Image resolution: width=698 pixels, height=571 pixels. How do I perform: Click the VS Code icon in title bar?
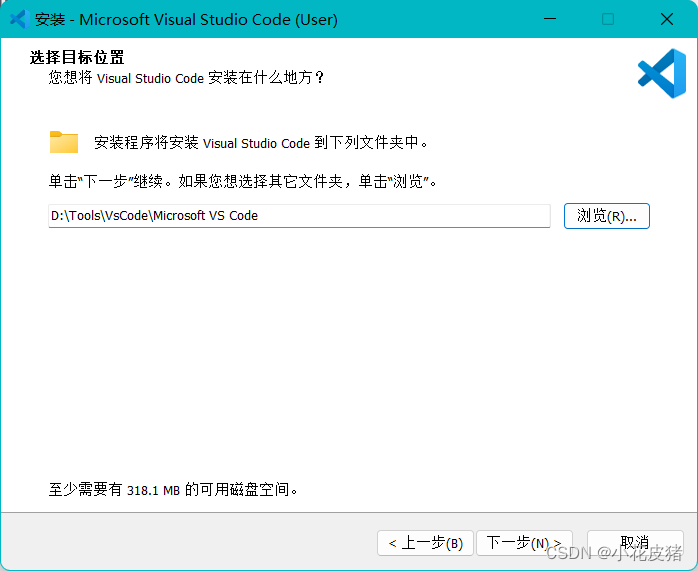tap(20, 19)
